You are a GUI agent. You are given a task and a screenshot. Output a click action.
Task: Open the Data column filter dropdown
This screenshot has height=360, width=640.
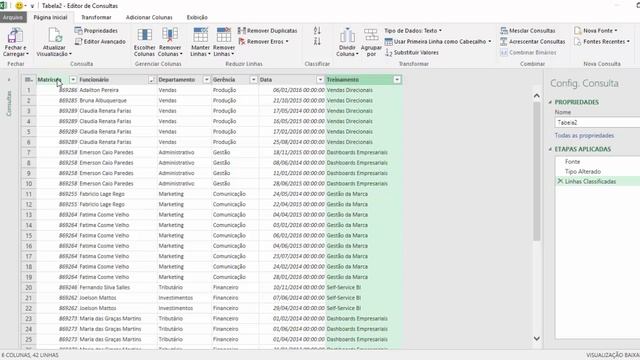pyautogui.click(x=320, y=80)
